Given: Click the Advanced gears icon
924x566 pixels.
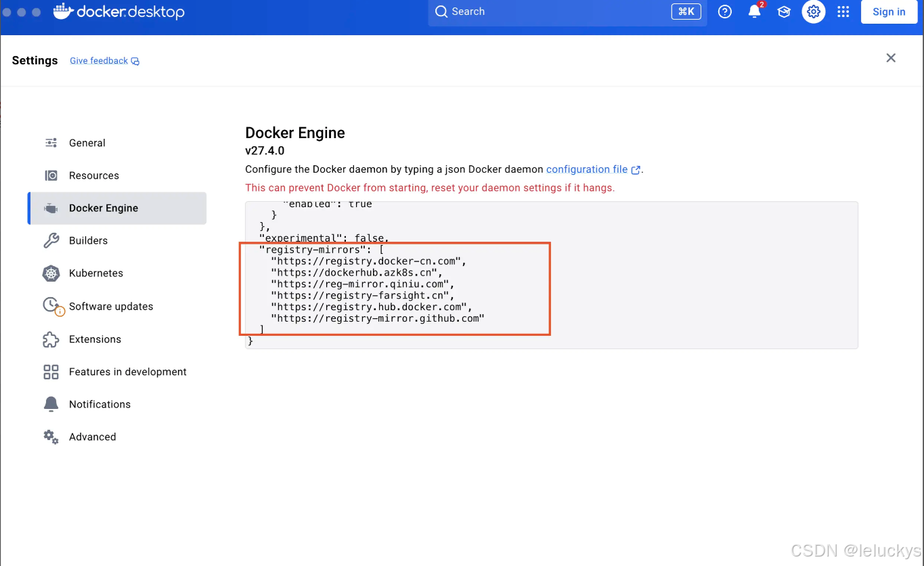Looking at the screenshot, I should pyautogui.click(x=51, y=437).
